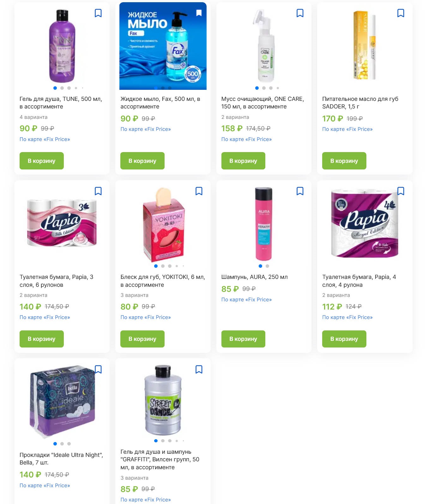Show second image of TUNE shower gel
The height and width of the screenshot is (504, 434).
click(x=62, y=88)
